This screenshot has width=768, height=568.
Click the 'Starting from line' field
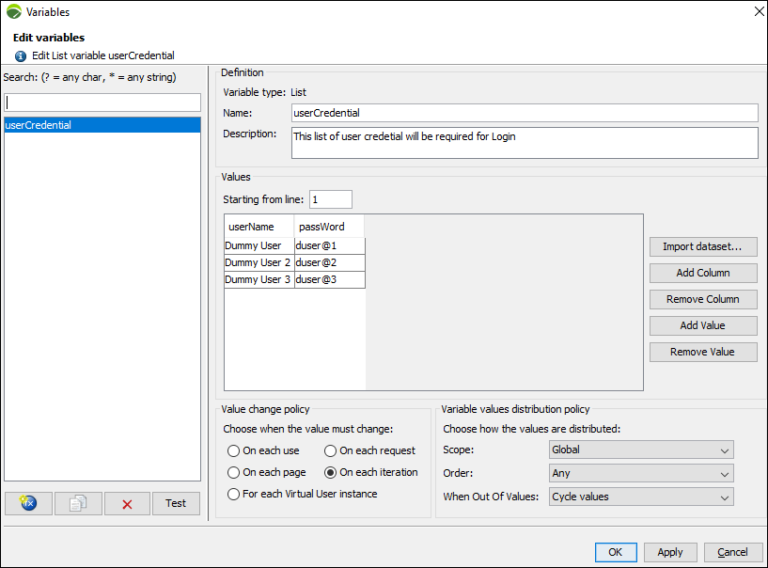pyautogui.click(x=330, y=199)
